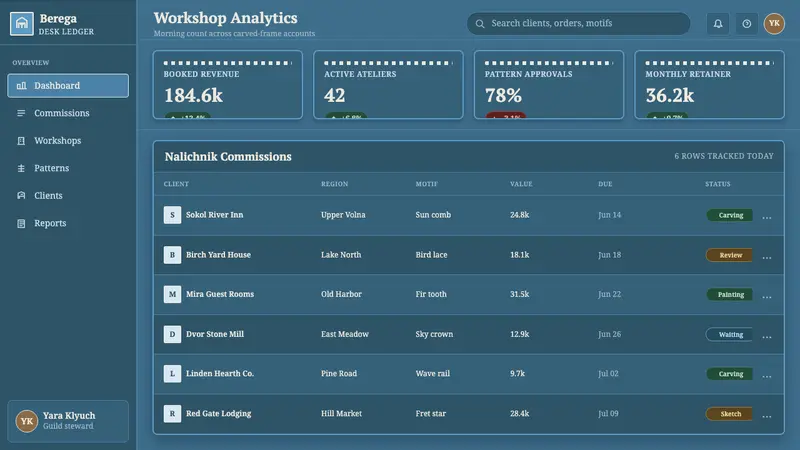Click the Patterns icon in sidebar

(21, 168)
